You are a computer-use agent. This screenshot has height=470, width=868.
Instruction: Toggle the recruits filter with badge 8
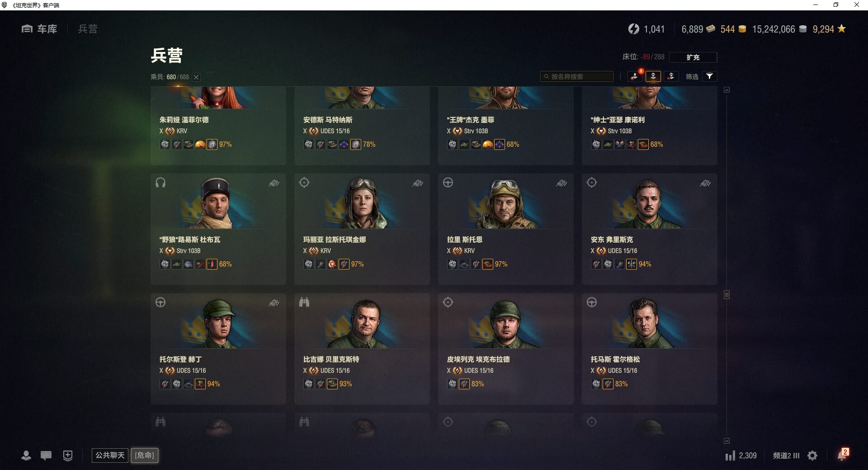[x=635, y=76]
